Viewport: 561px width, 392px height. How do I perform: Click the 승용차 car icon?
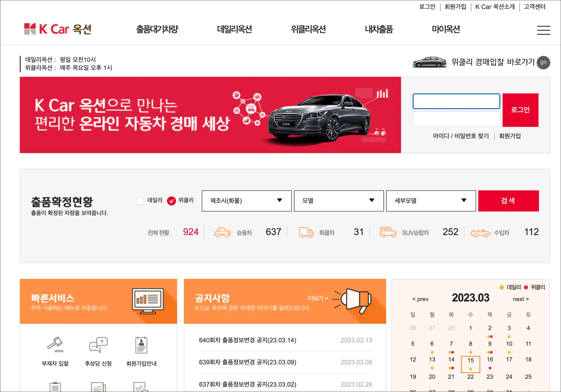click(222, 232)
